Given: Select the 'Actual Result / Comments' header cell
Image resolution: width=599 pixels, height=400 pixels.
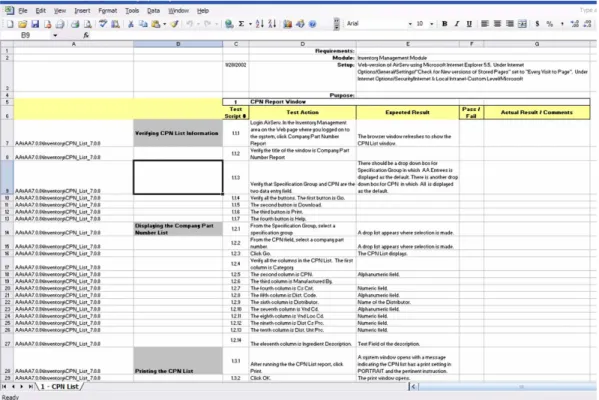Looking at the screenshot, I should click(x=537, y=112).
